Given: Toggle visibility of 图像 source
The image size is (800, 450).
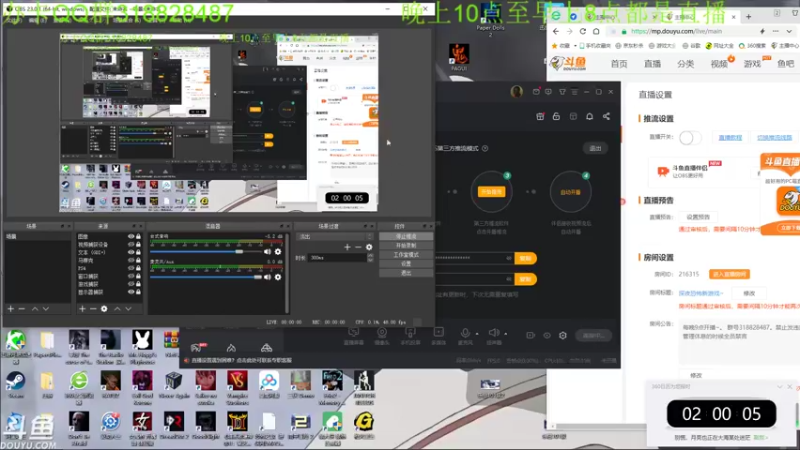Looking at the screenshot, I should tap(131, 237).
